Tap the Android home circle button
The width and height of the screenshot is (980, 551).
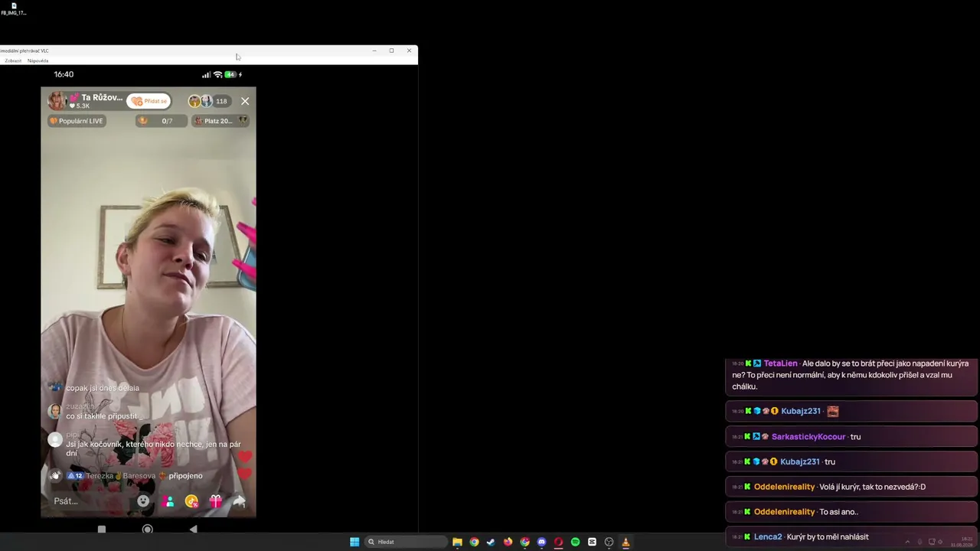148,529
